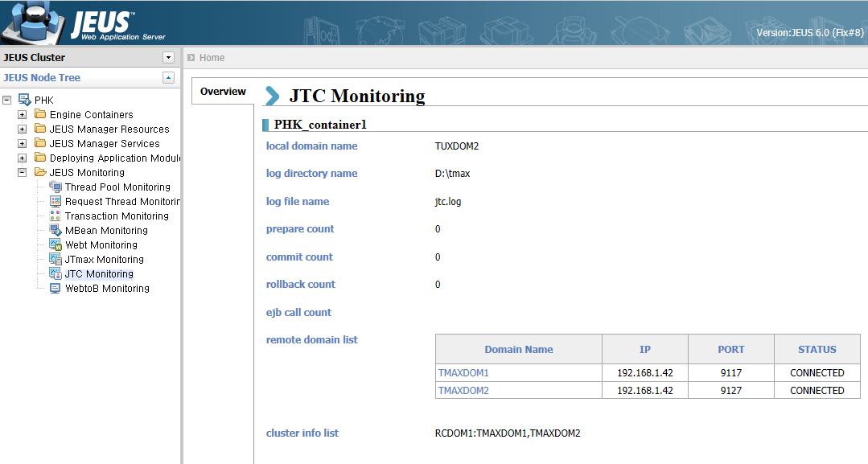Click the WebtoB Monitoring icon
This screenshot has height=464, width=868.
[x=56, y=288]
